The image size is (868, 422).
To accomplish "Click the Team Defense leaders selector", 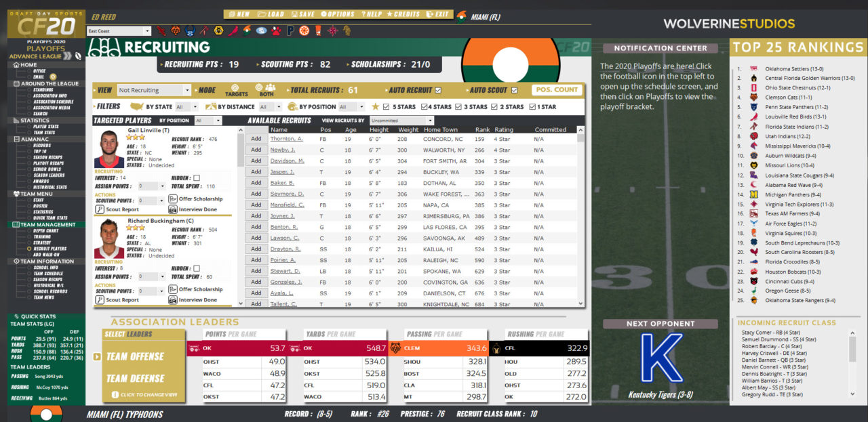I will (x=135, y=379).
